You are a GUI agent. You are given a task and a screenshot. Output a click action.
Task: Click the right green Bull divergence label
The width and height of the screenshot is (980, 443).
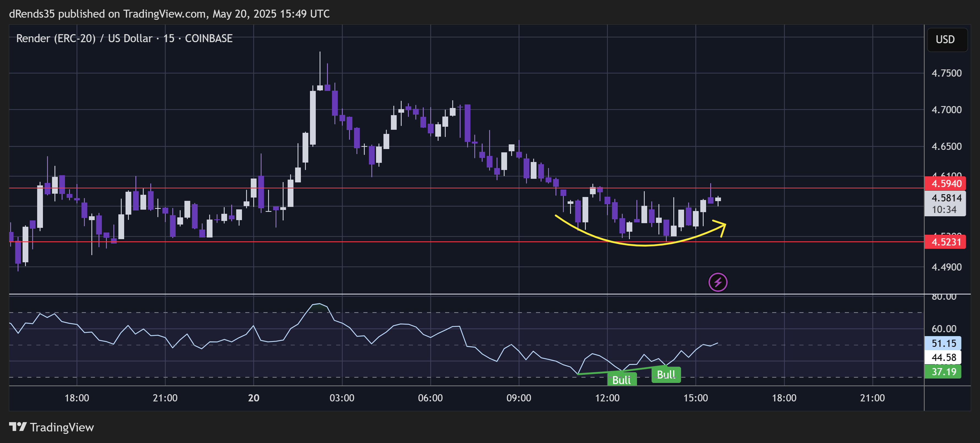[666, 375]
